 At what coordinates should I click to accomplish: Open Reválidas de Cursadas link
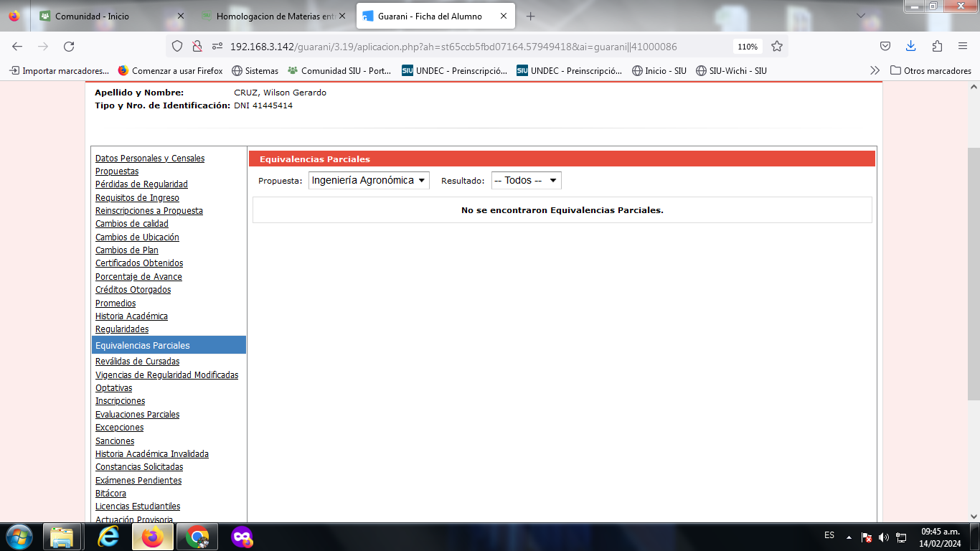138,362
